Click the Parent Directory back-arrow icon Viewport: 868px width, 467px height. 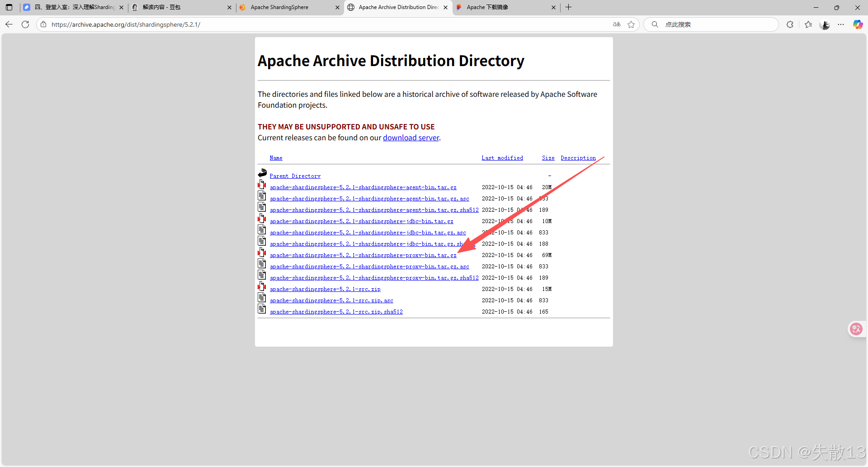click(x=262, y=173)
